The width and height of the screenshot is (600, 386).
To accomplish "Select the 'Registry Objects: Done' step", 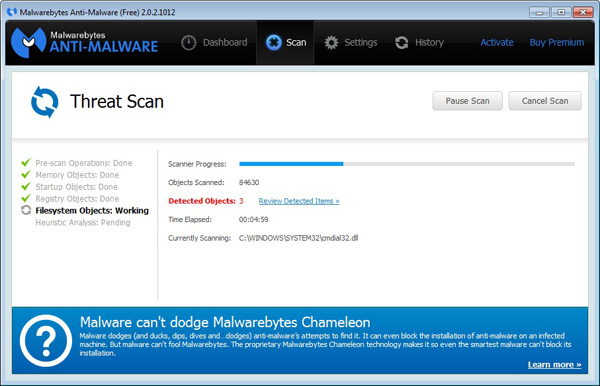I will pyautogui.click(x=77, y=199).
